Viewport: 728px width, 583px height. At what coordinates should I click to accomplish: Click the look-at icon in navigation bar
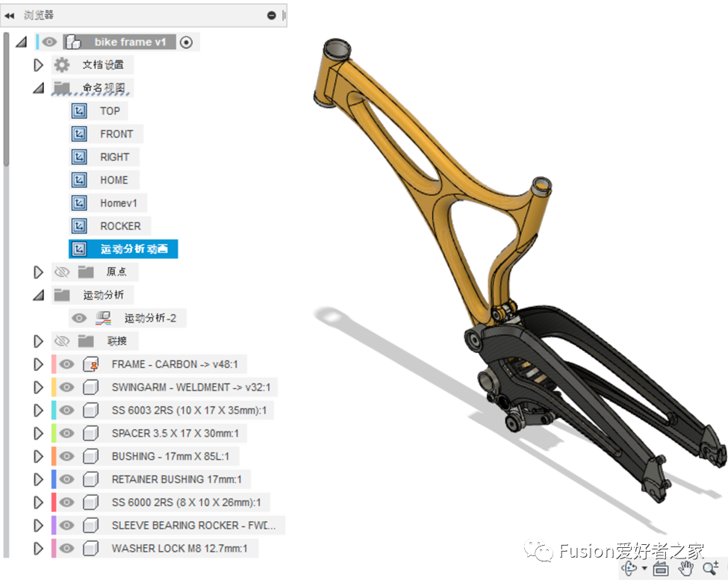tap(661, 568)
